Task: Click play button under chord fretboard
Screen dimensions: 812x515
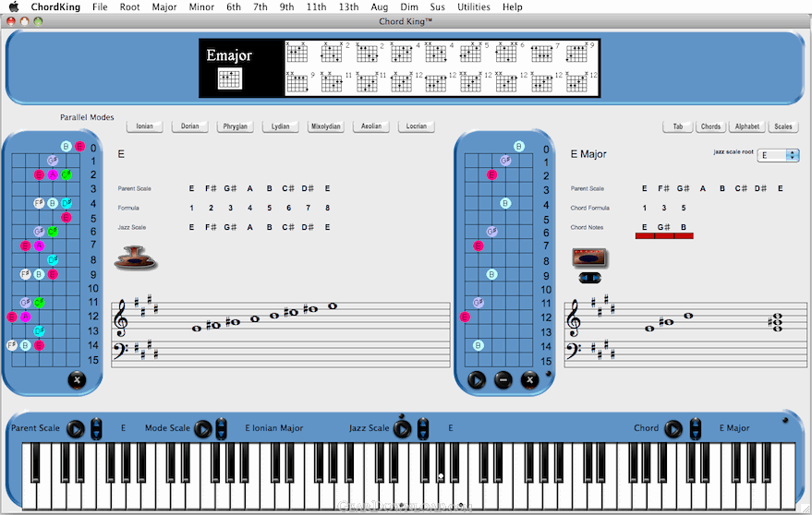Action: pos(477,380)
